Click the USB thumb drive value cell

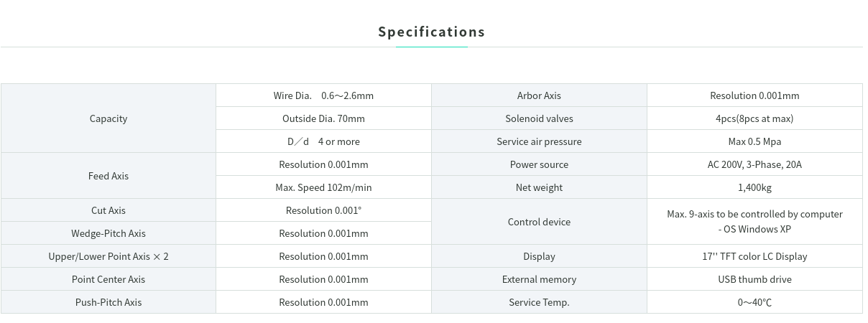tap(754, 279)
